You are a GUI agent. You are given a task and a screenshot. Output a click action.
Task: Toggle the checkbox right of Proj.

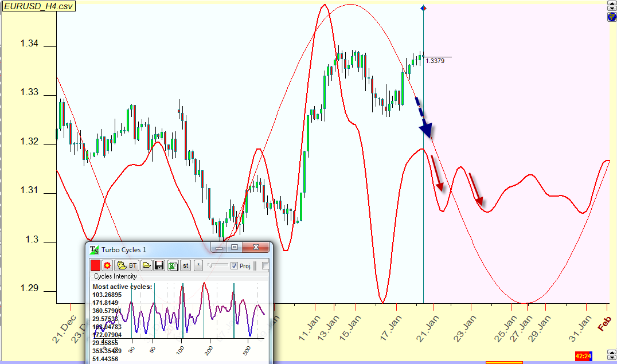(x=265, y=265)
